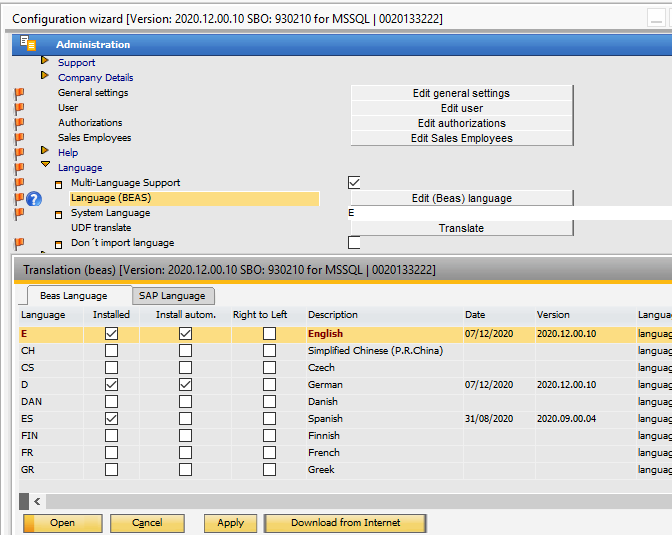This screenshot has width=672, height=535.
Task: Click the square node icon beside System Language
Action: point(58,214)
